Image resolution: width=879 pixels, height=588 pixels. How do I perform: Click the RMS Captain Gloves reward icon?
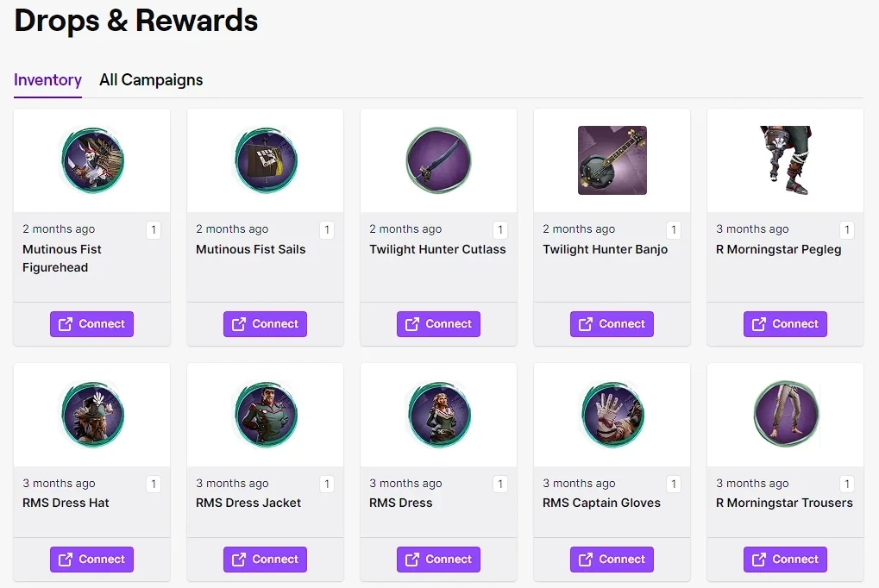coord(612,414)
